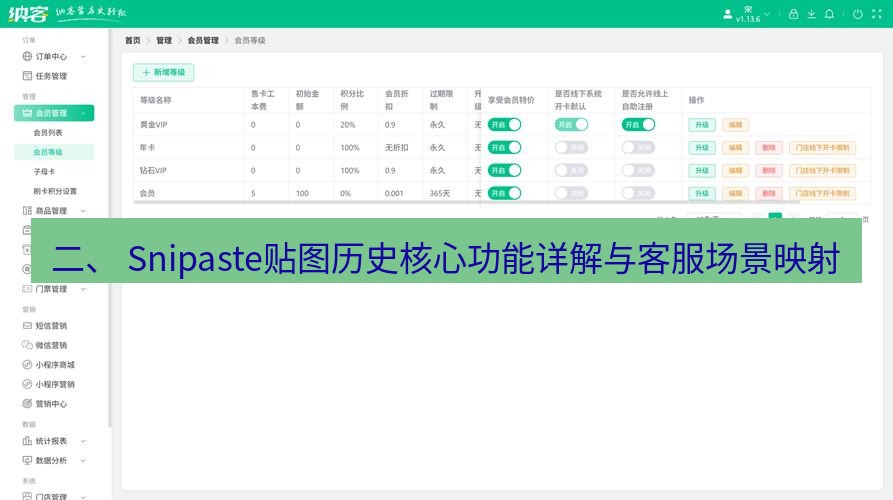Toggle 享受会员特价 switch for 黄金VIP
The width and height of the screenshot is (893, 500).
pos(504,125)
